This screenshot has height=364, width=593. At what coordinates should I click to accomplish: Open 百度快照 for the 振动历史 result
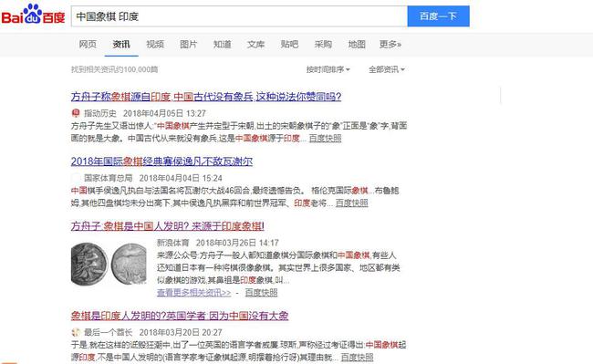click(326, 139)
